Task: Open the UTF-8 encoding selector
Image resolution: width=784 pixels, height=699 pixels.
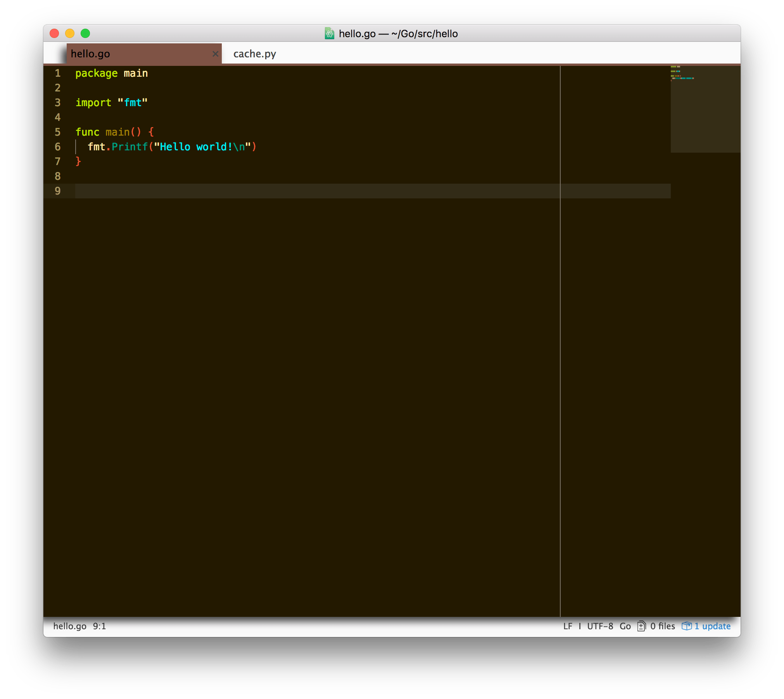Action: click(600, 626)
